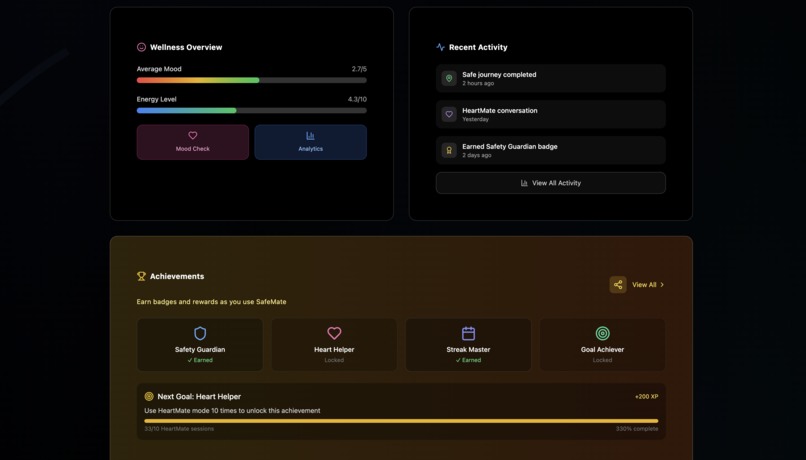Click the "Locked" status under Goal Achiever
The width and height of the screenshot is (806, 460).
(602, 360)
